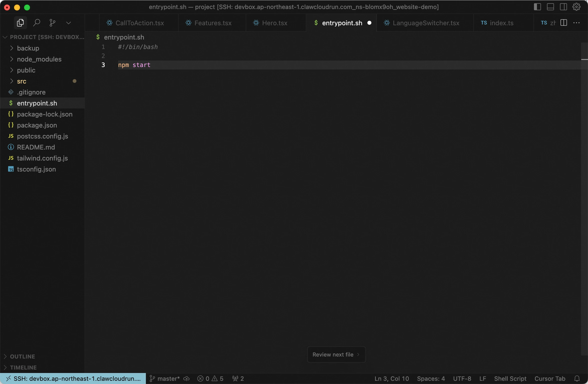Open Cursor Tab status item
This screenshot has width=588, height=384.
(550, 378)
